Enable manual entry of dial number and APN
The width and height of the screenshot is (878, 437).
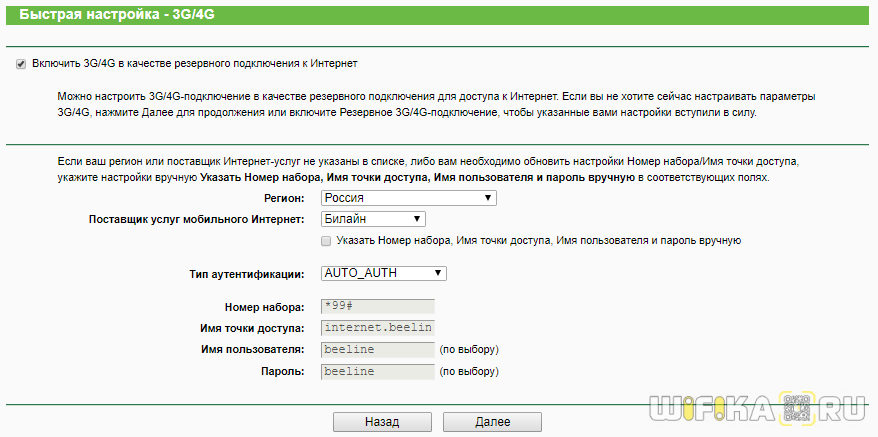tap(326, 241)
